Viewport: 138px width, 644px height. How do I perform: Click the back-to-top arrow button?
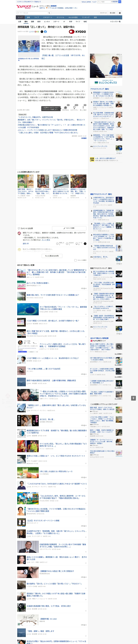[133, 398]
